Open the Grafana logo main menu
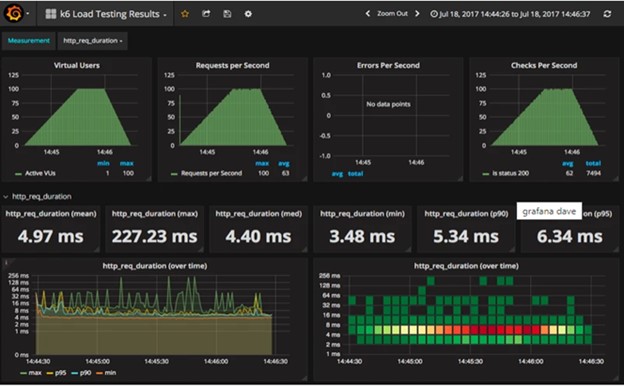 [x=14, y=14]
